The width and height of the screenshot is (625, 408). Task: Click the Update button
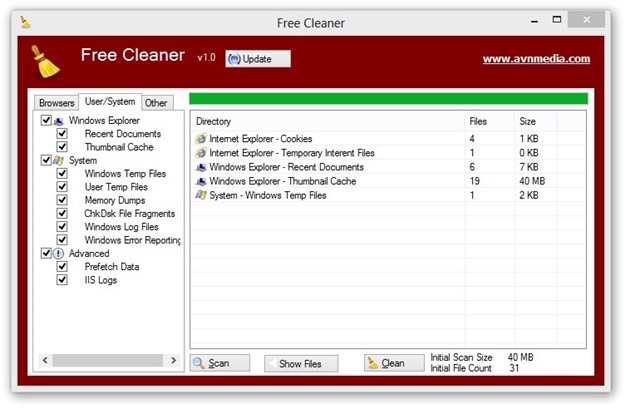tap(258, 59)
